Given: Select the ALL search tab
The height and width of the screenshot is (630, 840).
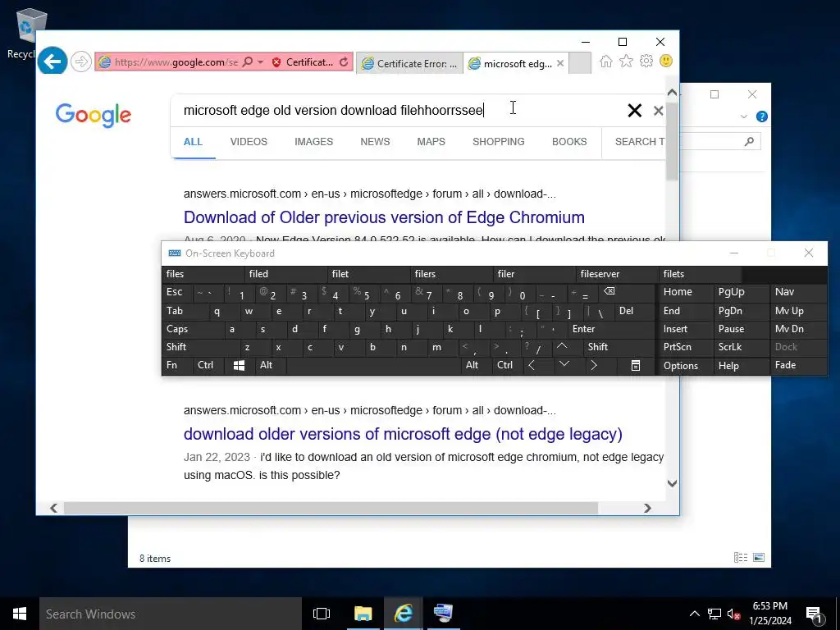Looking at the screenshot, I should 193,141.
